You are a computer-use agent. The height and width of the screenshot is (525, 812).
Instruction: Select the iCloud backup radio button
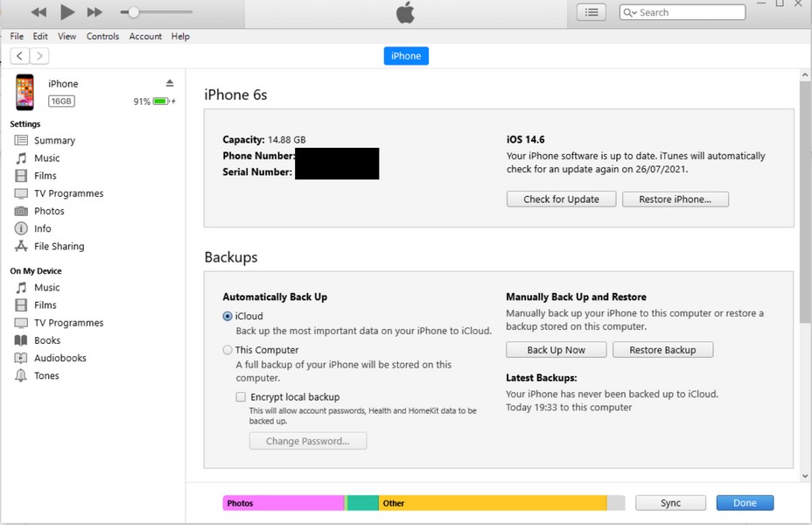[227, 316]
